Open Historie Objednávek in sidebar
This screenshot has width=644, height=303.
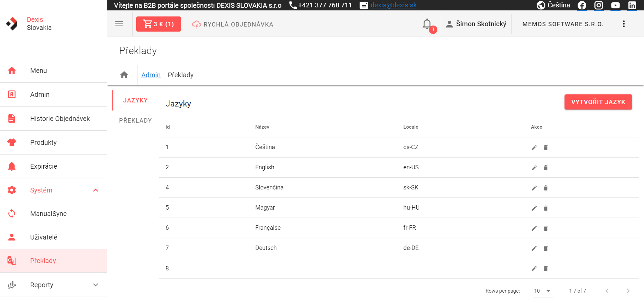tap(54, 119)
